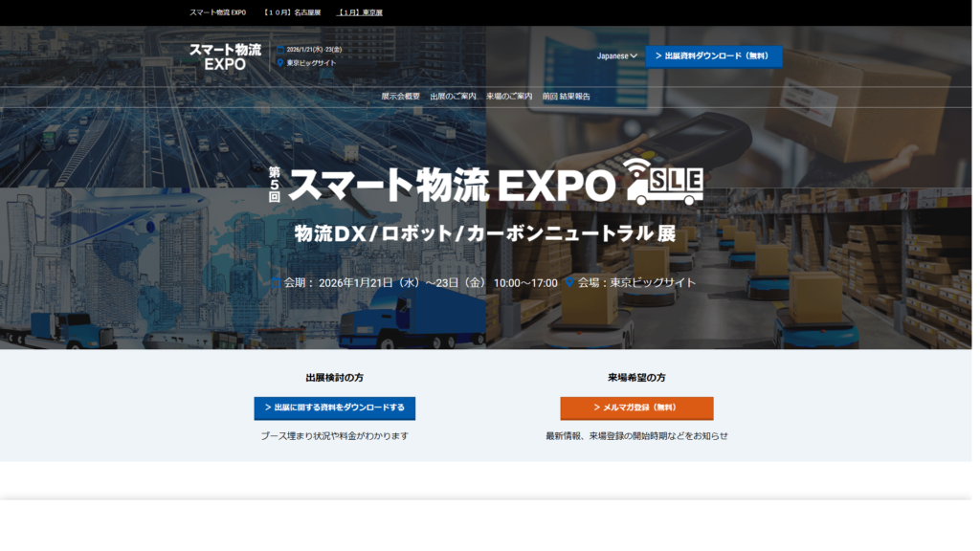Viewport: 980px width, 551px height.
Task: Open 来場のご案内 menu item
Action: pyautogui.click(x=509, y=97)
